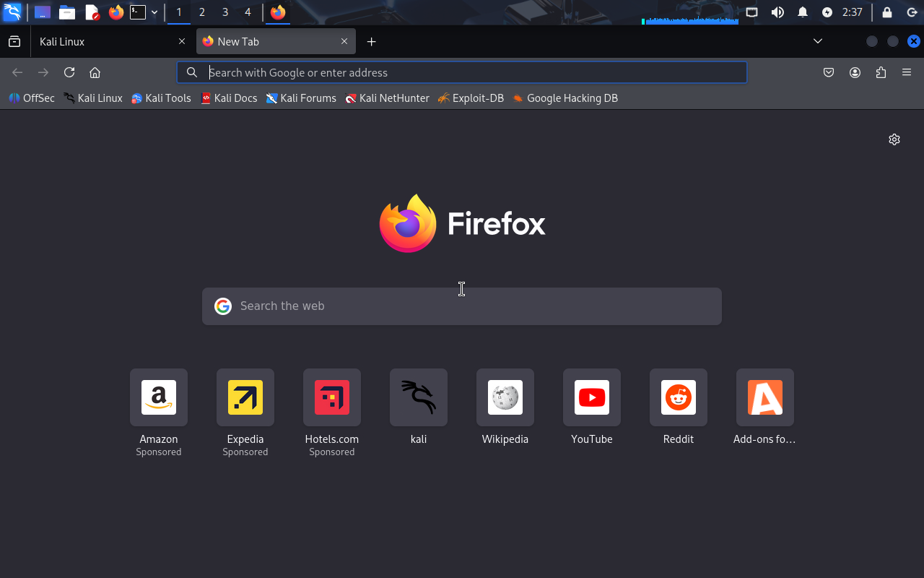Open the YouTube shortcut tile
Viewport: 924px width, 578px height.
pyautogui.click(x=592, y=397)
